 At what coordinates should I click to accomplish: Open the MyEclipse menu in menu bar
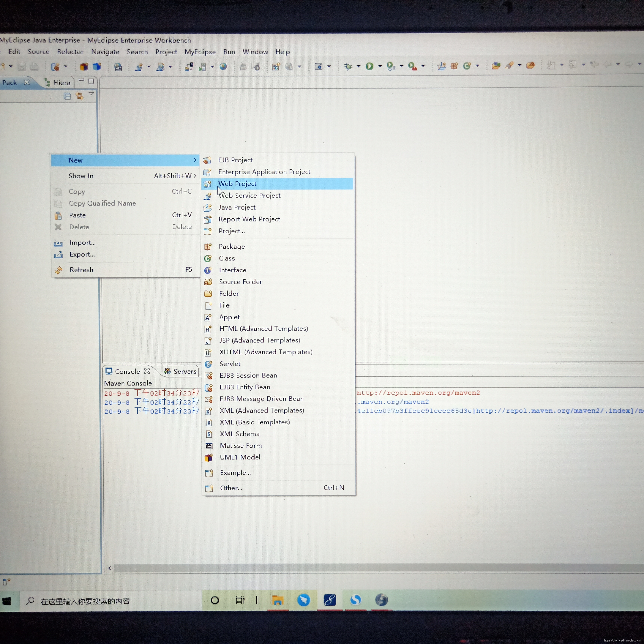[200, 52]
